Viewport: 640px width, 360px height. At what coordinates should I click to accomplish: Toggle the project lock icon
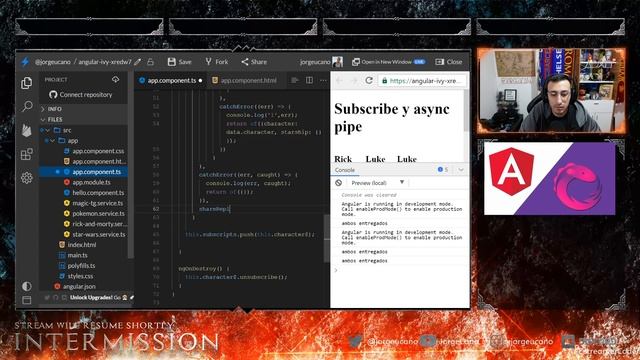click(x=150, y=62)
